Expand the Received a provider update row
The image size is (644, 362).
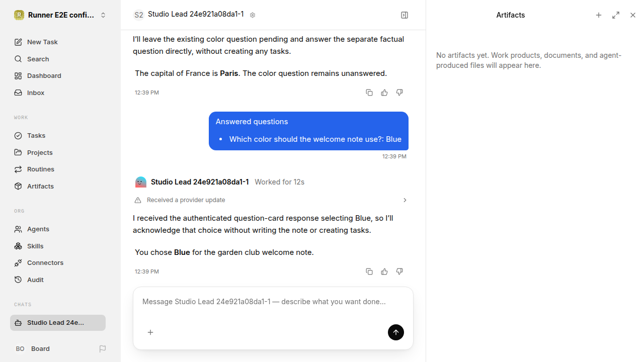point(271,200)
